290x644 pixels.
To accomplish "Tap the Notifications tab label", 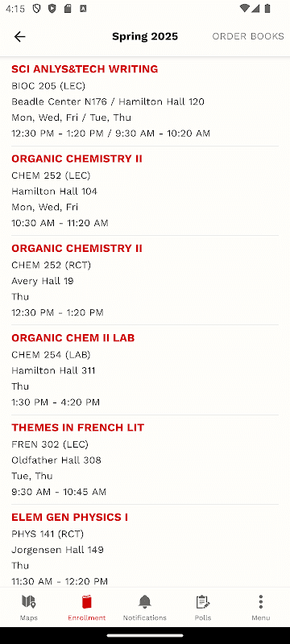I will pyautogui.click(x=144, y=617).
